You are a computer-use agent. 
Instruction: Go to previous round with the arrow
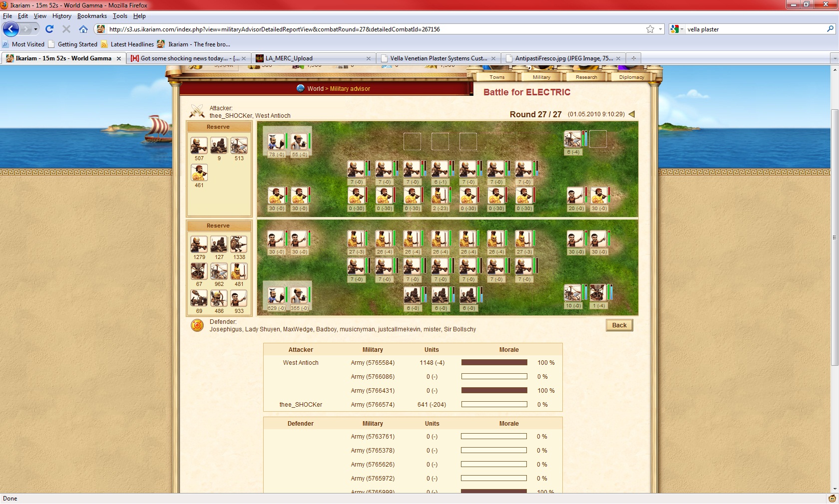coord(632,114)
